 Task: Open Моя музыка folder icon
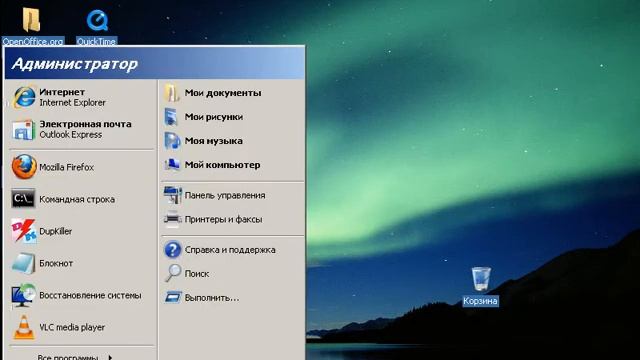[x=172, y=141]
